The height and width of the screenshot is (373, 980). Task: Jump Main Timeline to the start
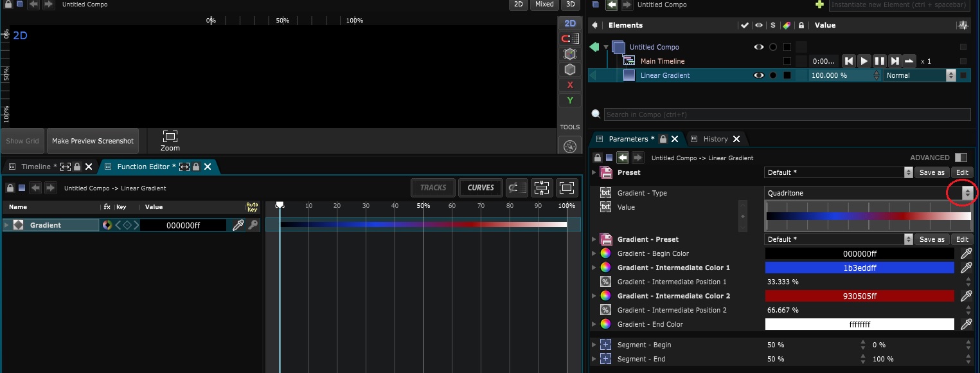849,61
